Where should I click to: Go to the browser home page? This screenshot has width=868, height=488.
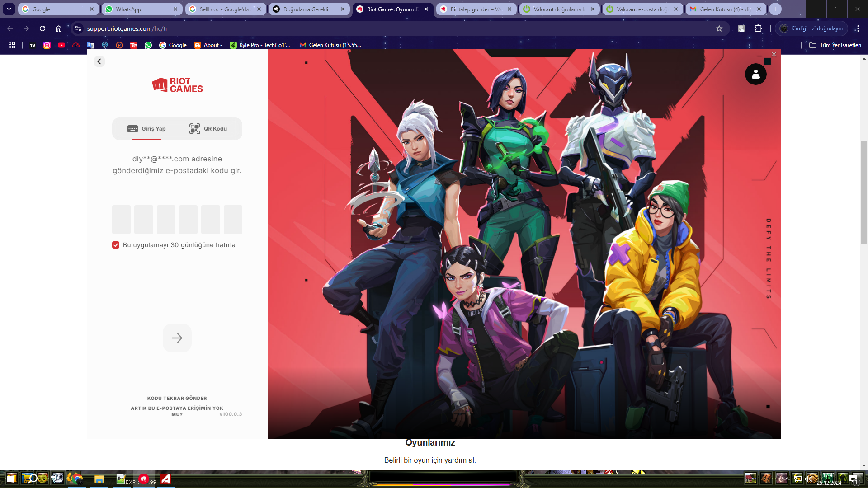click(59, 28)
